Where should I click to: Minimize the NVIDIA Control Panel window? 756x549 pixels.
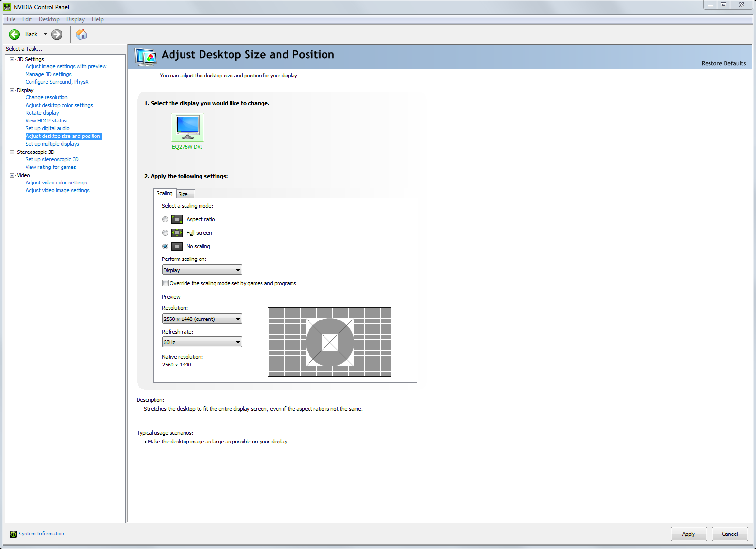(710, 5)
